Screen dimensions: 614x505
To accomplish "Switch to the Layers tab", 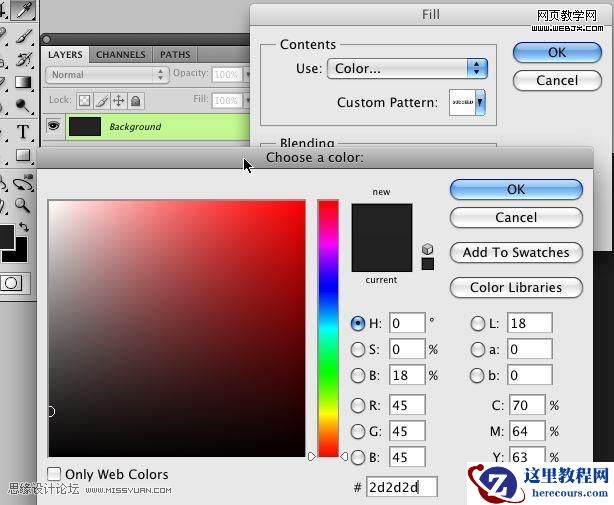I will click(x=65, y=54).
